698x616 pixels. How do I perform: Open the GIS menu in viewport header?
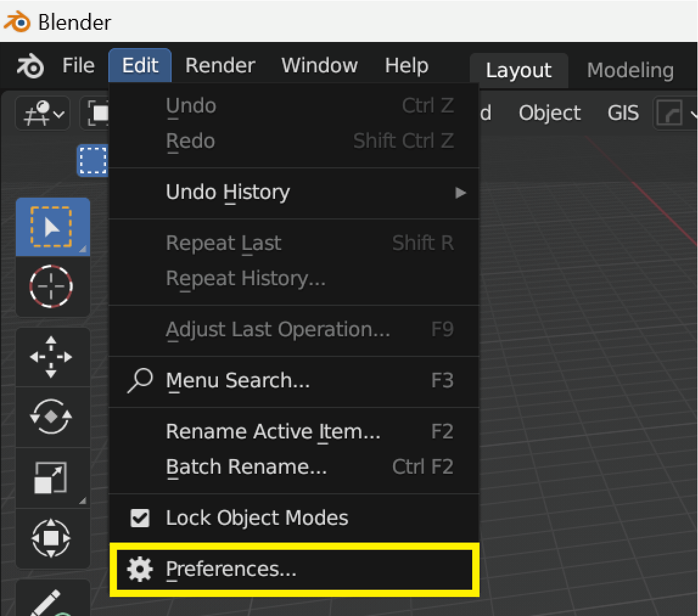(x=623, y=113)
